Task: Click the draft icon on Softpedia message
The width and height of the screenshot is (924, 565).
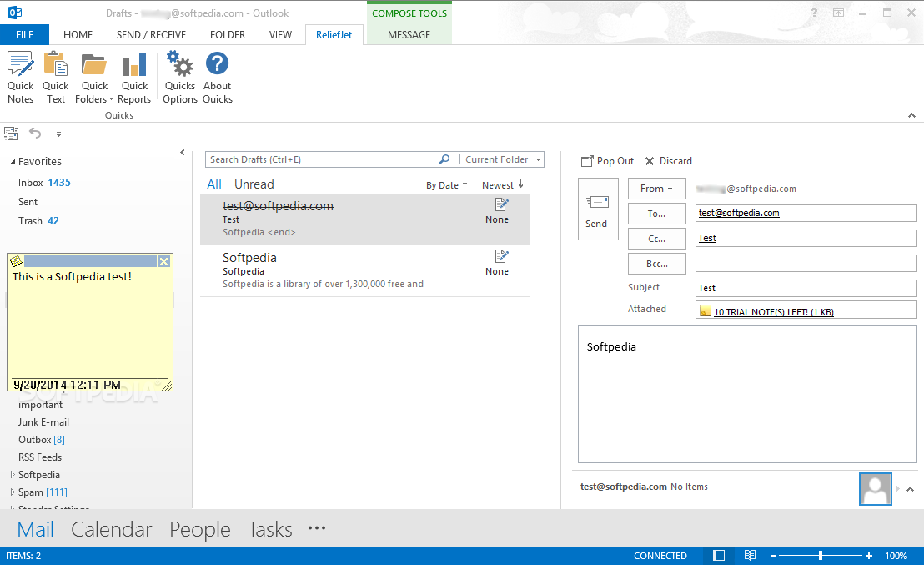Action: pyautogui.click(x=501, y=256)
